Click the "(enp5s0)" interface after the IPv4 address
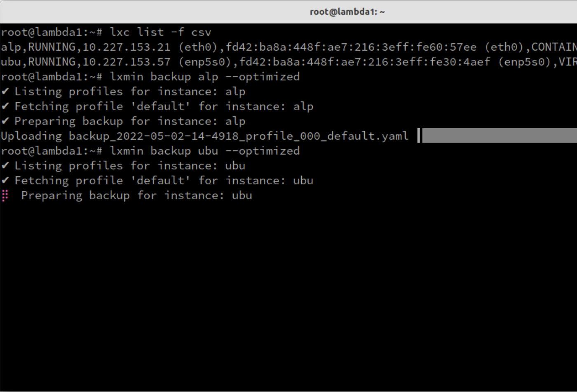577x392 pixels. pyautogui.click(x=204, y=62)
